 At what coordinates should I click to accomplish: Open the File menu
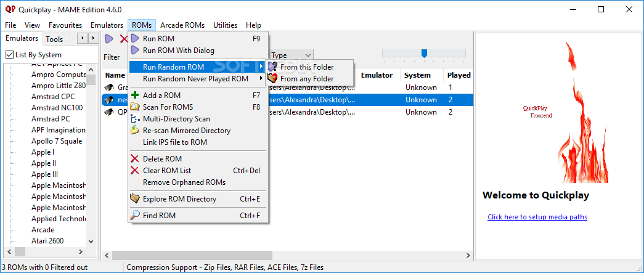10,25
